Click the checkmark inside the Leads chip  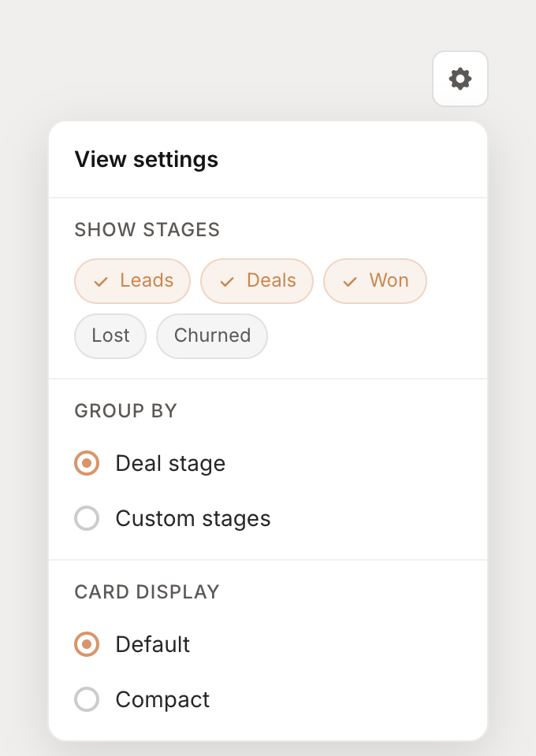point(99,281)
